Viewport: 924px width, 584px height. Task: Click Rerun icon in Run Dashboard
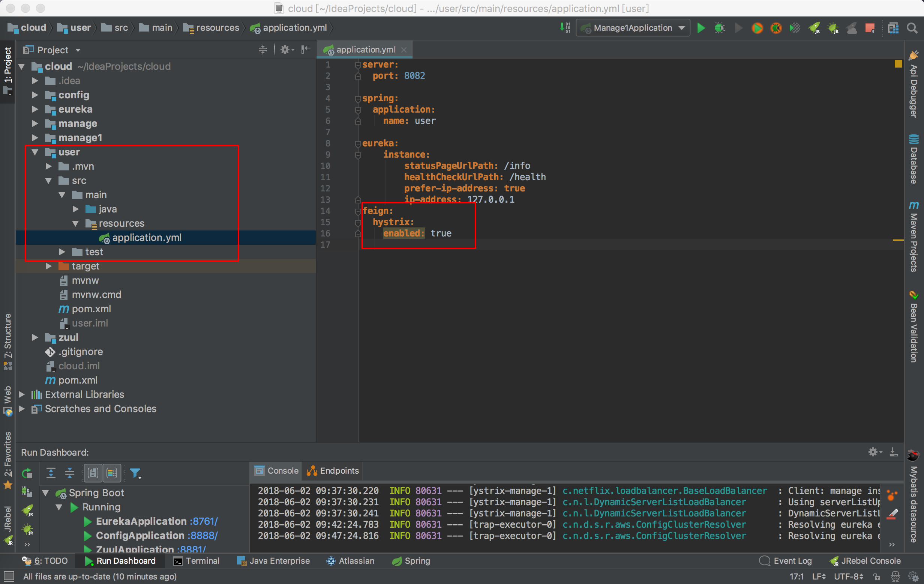(27, 473)
